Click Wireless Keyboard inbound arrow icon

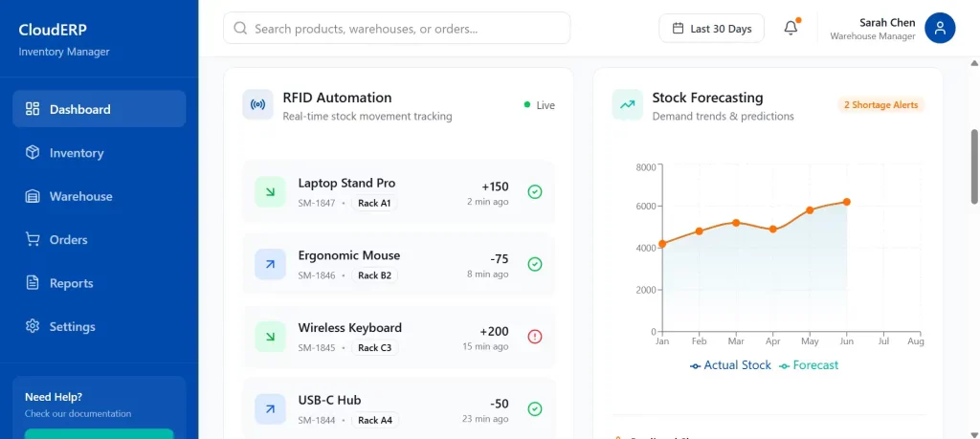coord(270,337)
